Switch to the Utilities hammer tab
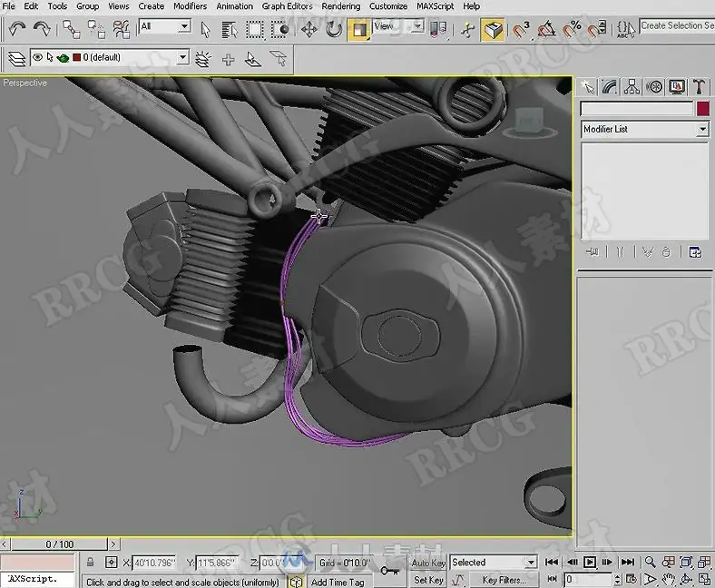Screen dimensions: 715x588 click(699, 87)
